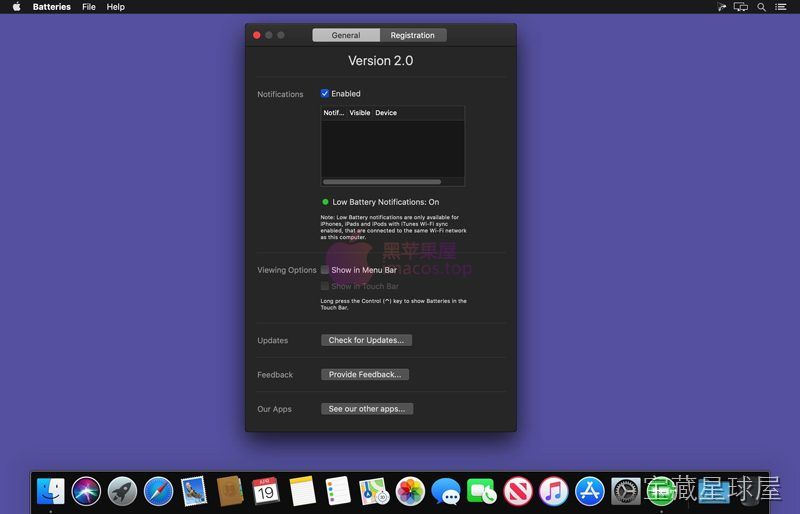Click the Feedback section label
800x514 pixels.
tap(275, 375)
